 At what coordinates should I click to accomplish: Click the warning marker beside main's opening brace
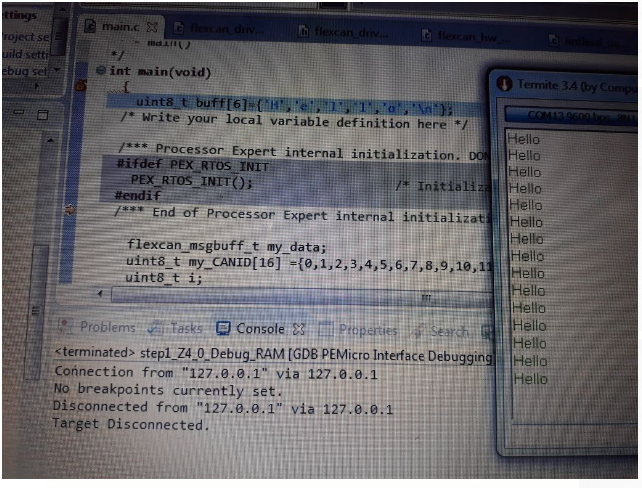81,86
